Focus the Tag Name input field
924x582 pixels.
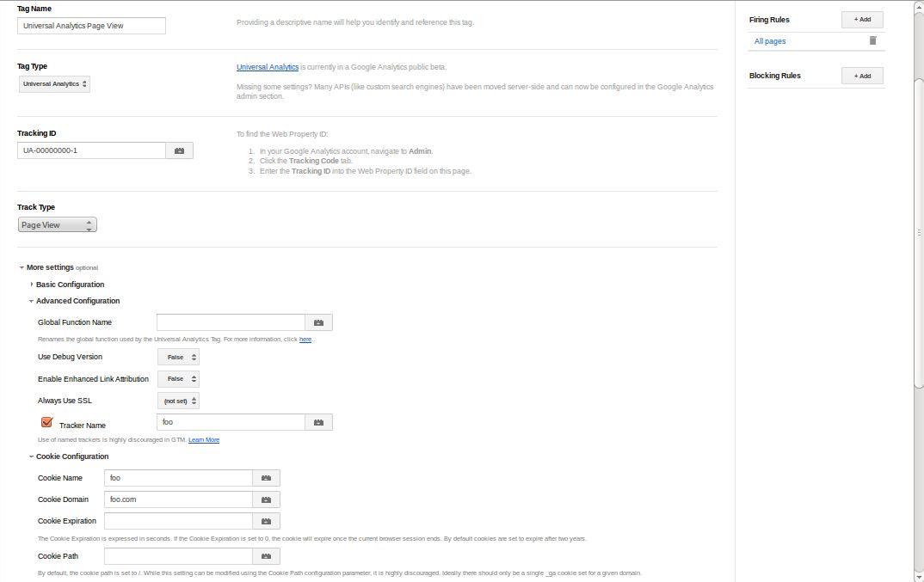click(91, 26)
